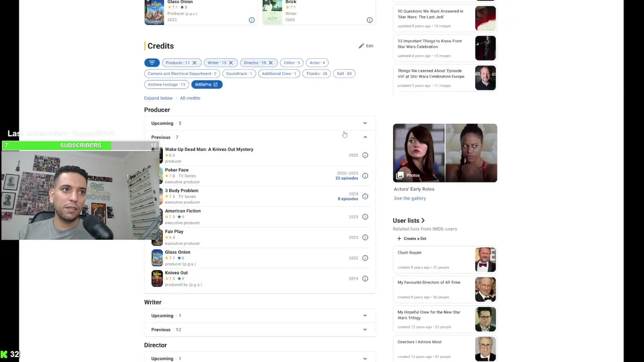
Task: Click the Edit pencil icon beside Credits
Action: (361, 46)
